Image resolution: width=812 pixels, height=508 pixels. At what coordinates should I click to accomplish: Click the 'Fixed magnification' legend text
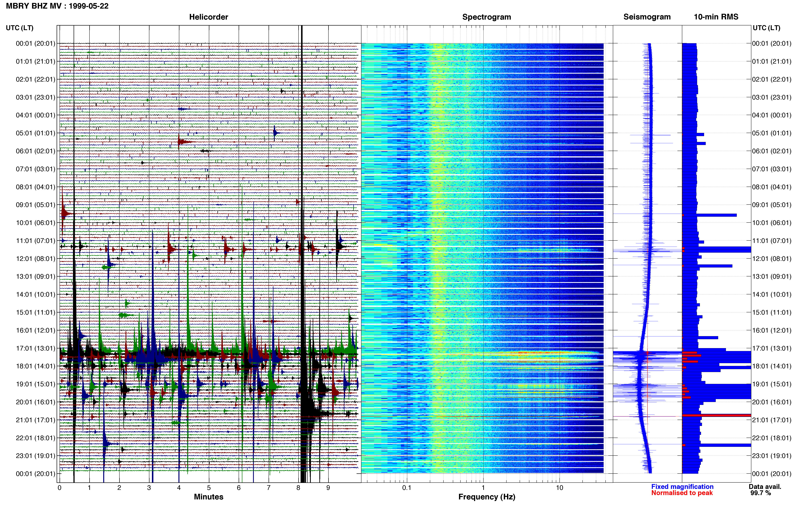(x=682, y=486)
